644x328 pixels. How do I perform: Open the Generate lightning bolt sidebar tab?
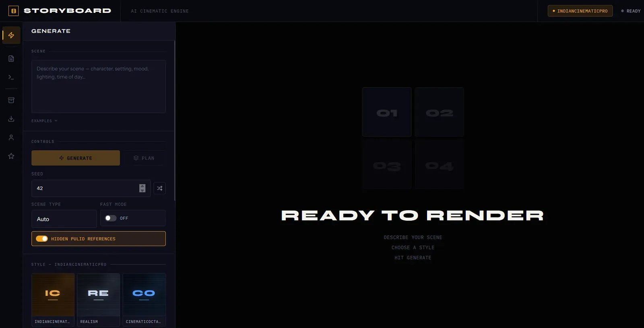[11, 35]
